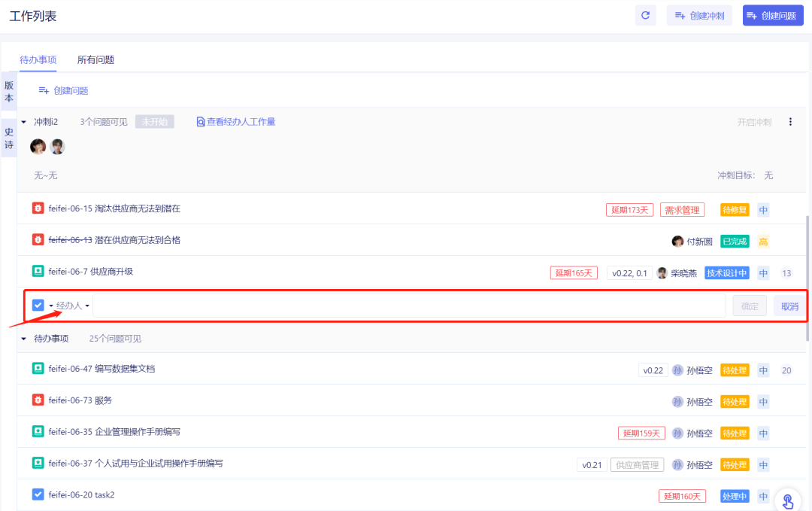Click the 创建冲刺 button
The height and width of the screenshot is (511, 812).
coord(699,15)
